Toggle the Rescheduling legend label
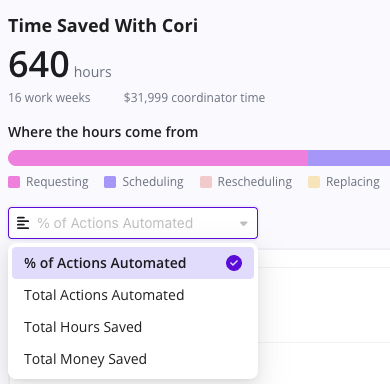 (x=255, y=182)
